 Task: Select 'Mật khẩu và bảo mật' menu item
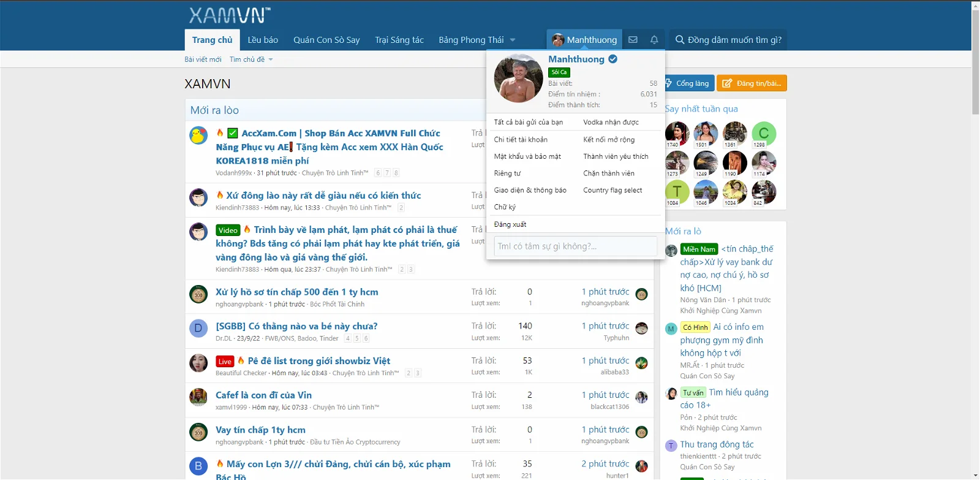click(x=527, y=157)
